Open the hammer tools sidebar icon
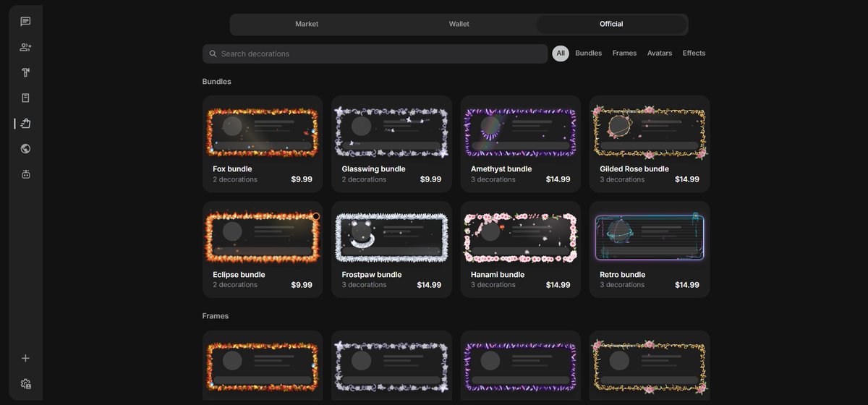 click(x=25, y=72)
